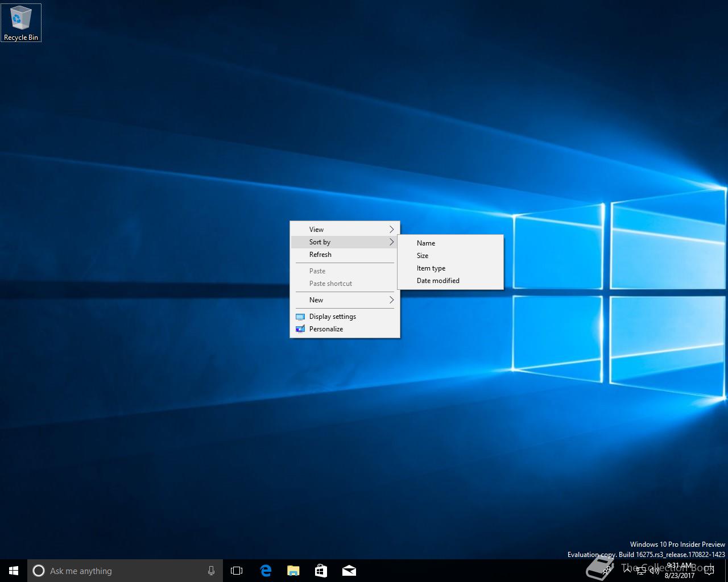Screen dimensions: 728x582
Task: Open network status tray icon
Action: (x=641, y=571)
